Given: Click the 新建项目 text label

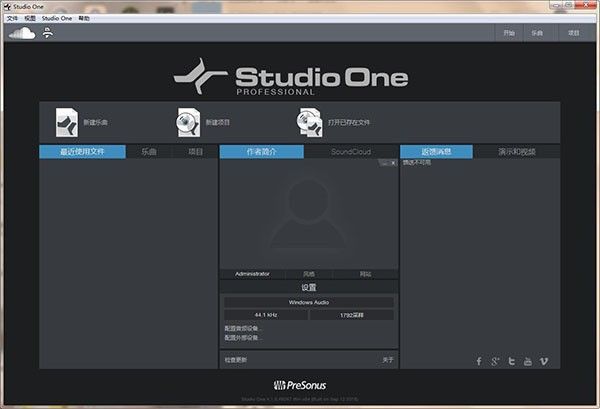Looking at the screenshot, I should 218,122.
